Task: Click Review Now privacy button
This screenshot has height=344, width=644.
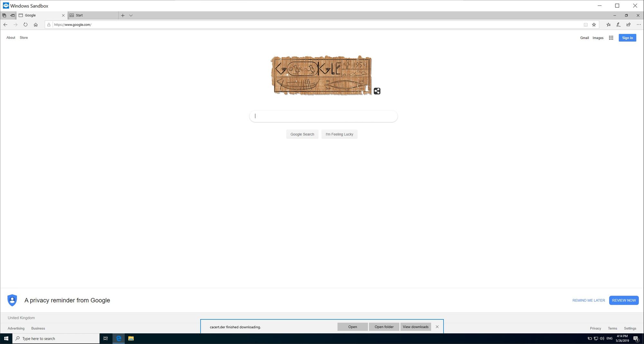Action: click(x=624, y=300)
